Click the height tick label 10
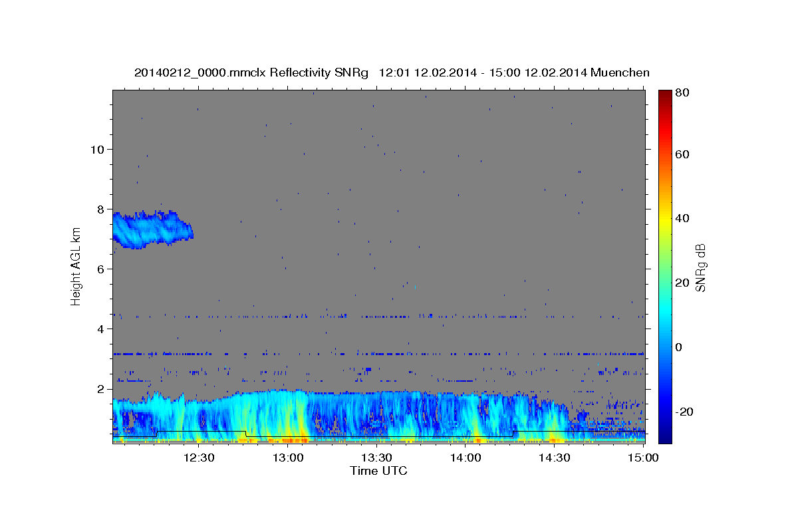Image resolution: width=798 pixels, height=532 pixels. [x=99, y=149]
